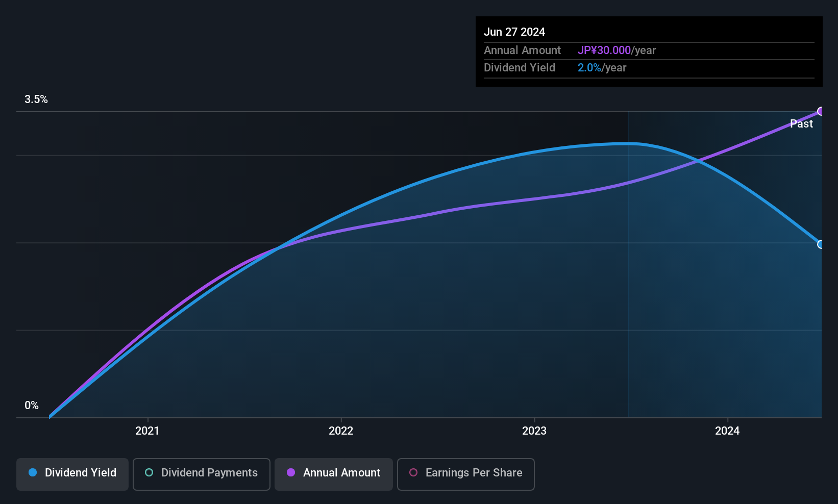This screenshot has height=504, width=838.
Task: Click the purple Annual Amount legend dot
Action: [291, 472]
